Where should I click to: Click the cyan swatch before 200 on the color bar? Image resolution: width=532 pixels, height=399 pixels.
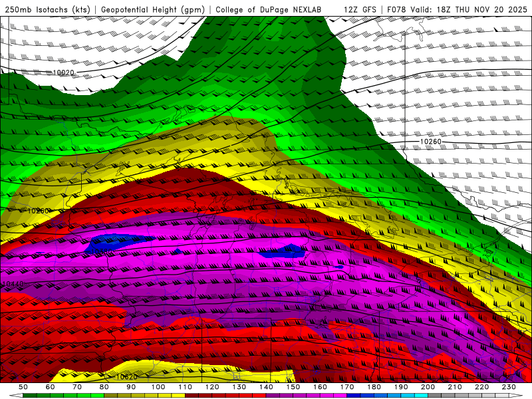pyautogui.click(x=421, y=396)
